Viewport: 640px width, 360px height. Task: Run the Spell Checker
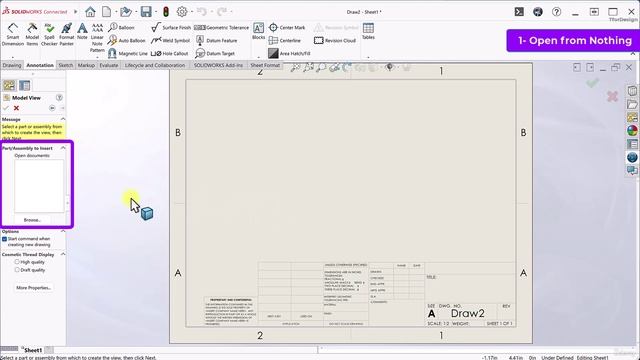click(x=49, y=34)
